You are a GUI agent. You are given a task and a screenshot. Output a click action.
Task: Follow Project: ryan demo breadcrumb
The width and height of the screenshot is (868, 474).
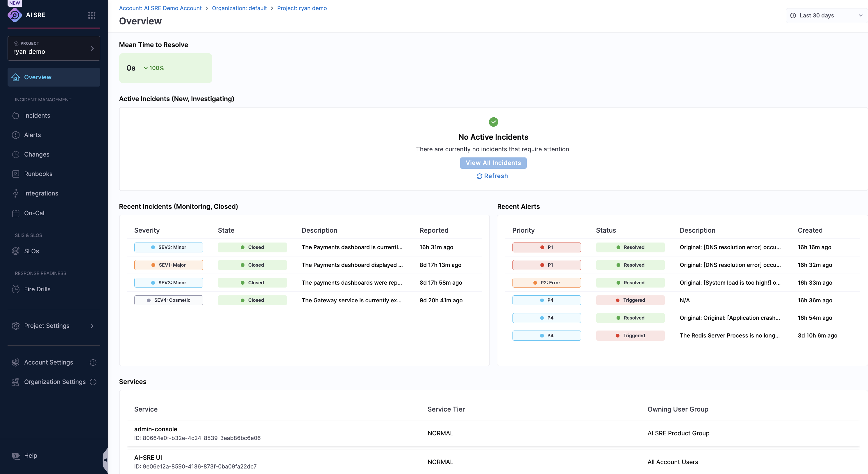[302, 8]
